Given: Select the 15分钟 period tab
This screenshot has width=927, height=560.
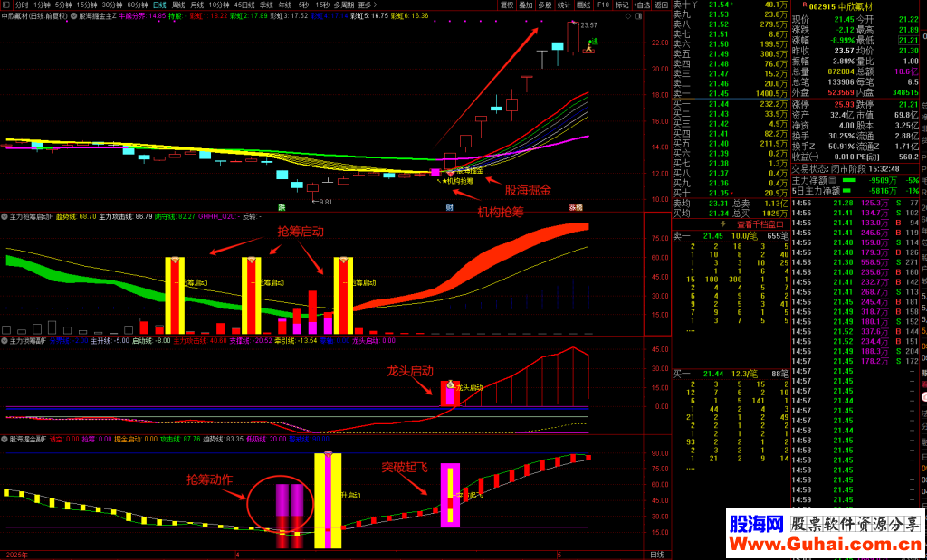Looking at the screenshot, I should [x=87, y=5].
